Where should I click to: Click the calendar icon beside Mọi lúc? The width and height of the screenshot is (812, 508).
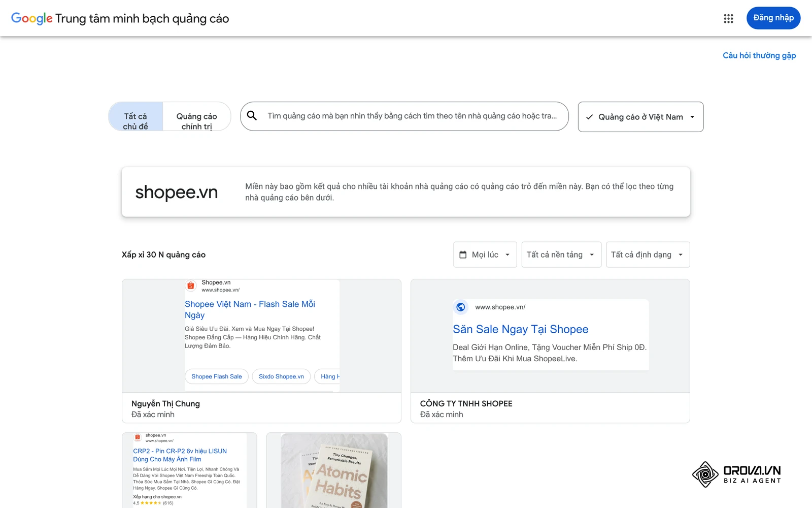463,255
